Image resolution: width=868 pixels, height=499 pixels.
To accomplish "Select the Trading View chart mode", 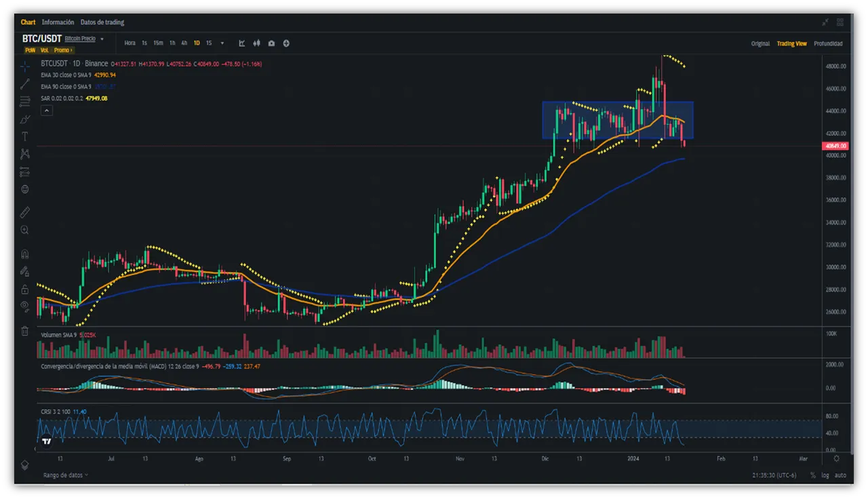I will [x=791, y=43].
